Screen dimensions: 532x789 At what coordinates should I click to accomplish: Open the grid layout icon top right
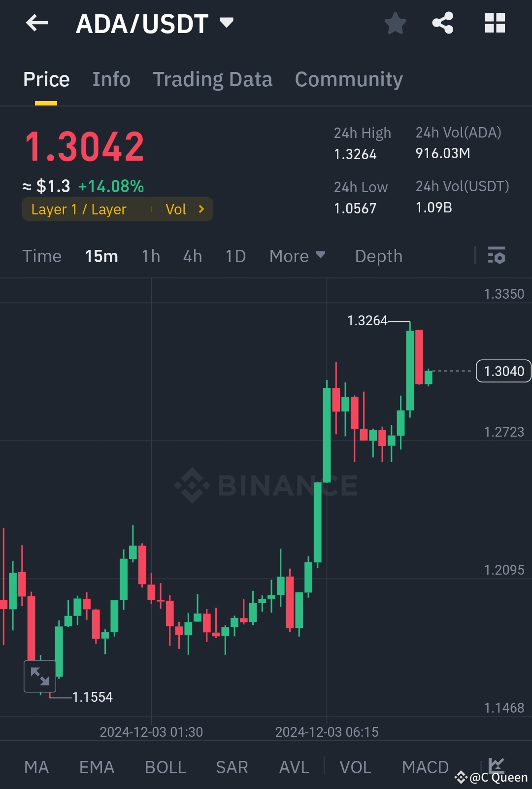pyautogui.click(x=494, y=23)
